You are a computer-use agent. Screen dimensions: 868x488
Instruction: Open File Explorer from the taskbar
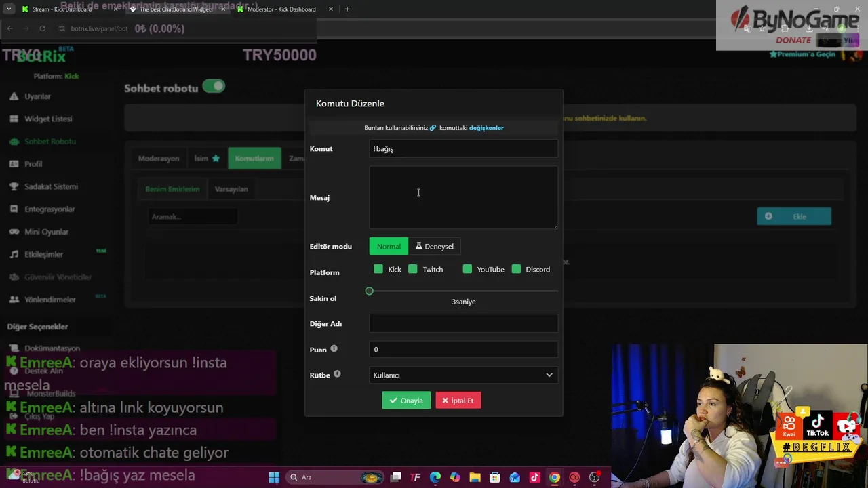tap(475, 477)
